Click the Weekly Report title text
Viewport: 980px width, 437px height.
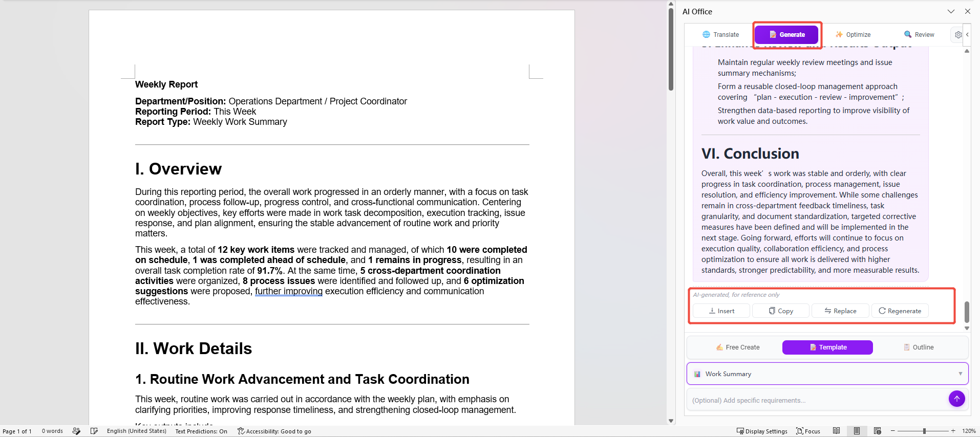166,84
